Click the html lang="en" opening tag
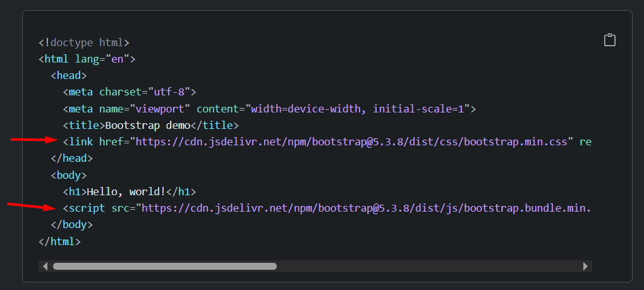 (87, 59)
